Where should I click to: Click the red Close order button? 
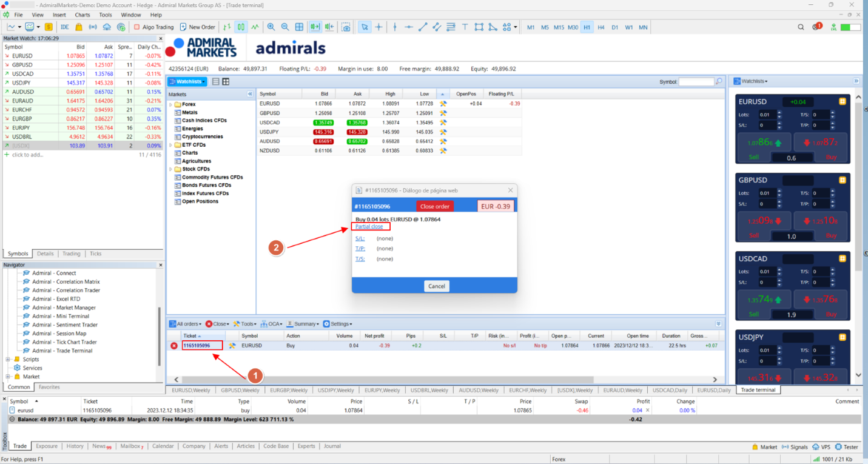click(435, 206)
